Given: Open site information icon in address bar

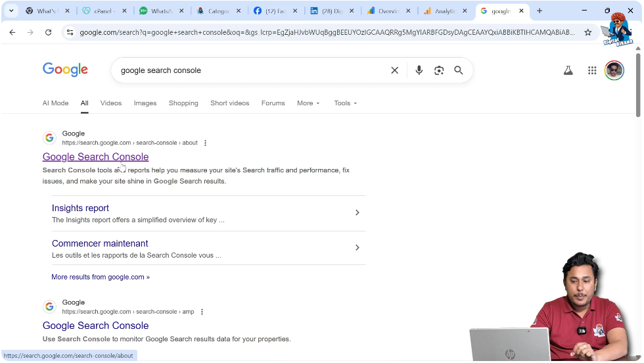Looking at the screenshot, I should (x=70, y=32).
